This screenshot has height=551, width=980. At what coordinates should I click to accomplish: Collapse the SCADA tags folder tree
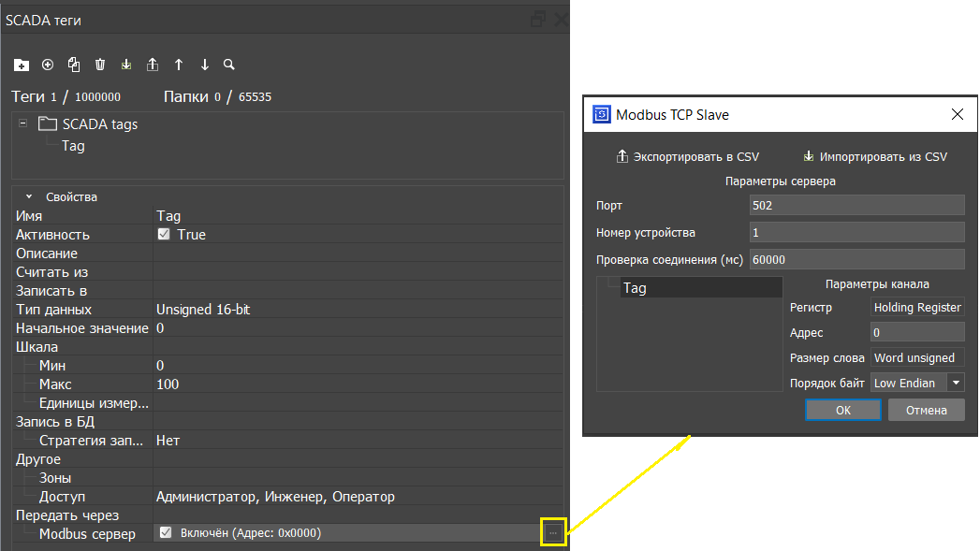tap(22, 123)
